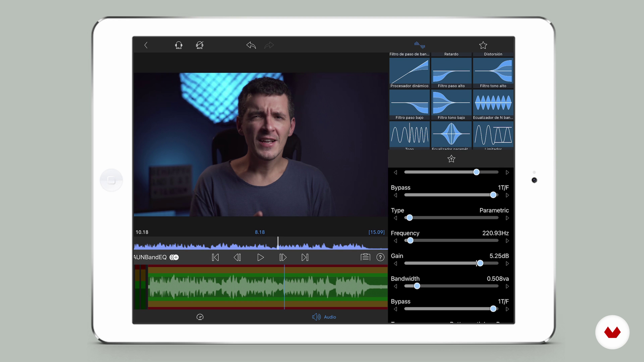This screenshot has width=644, height=362.
Task: Increase Type with right arrow
Action: click(x=507, y=218)
